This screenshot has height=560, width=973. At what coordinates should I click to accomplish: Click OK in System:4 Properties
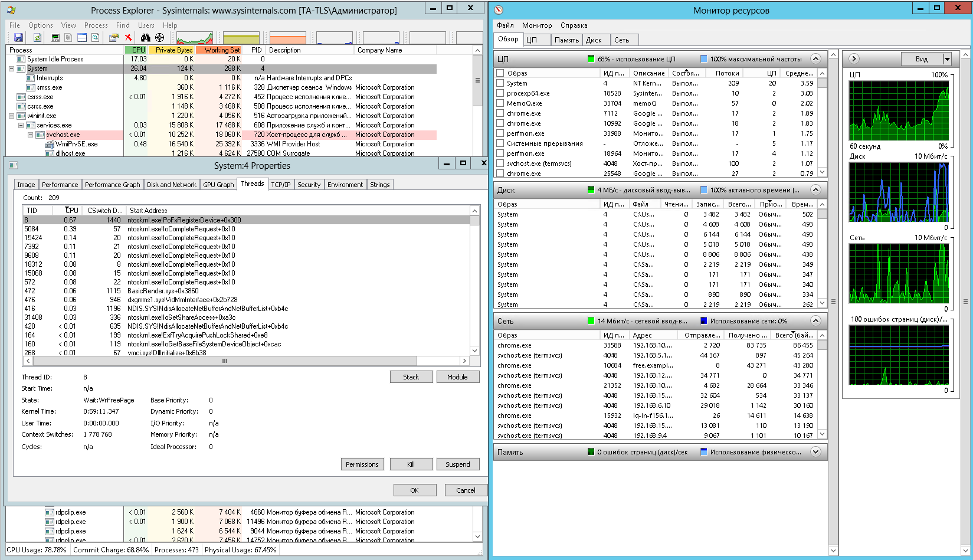415,490
